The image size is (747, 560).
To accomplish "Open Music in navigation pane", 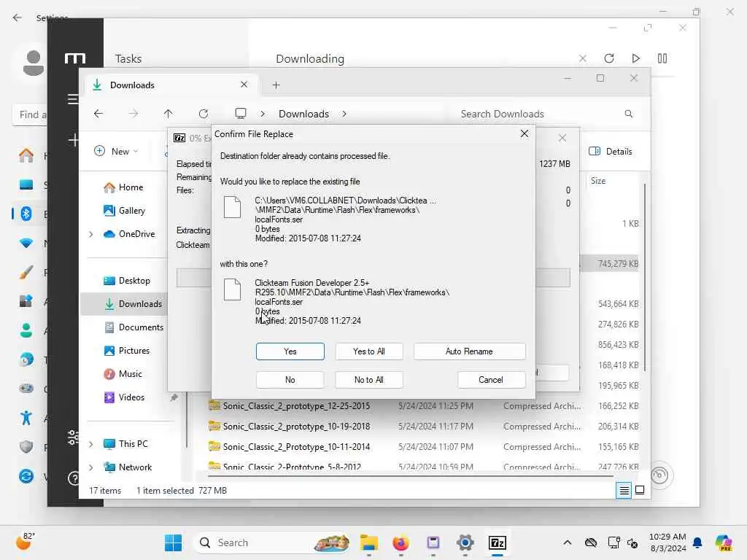I will 123,374.
